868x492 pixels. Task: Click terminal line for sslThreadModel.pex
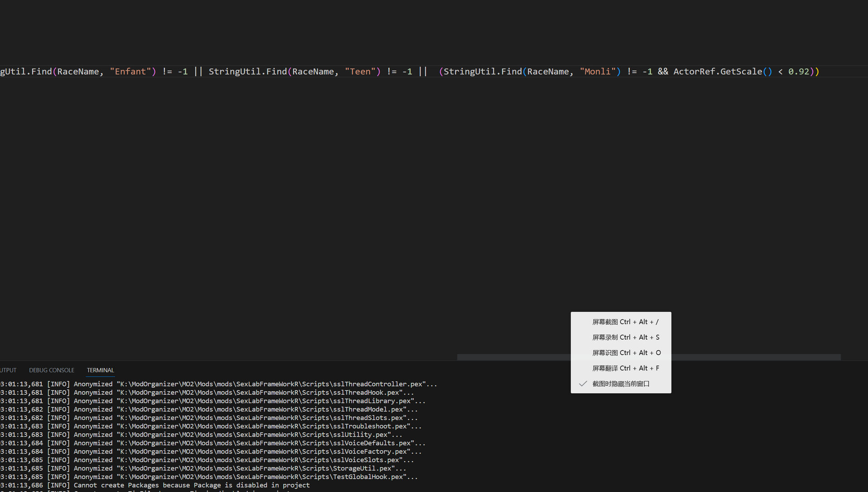click(209, 409)
